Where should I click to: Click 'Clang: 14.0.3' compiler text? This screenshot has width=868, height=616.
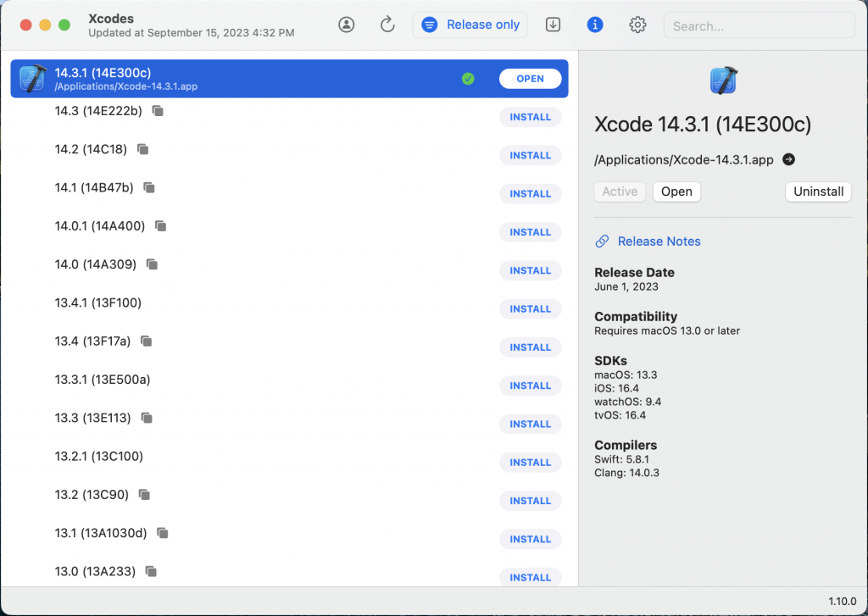626,473
